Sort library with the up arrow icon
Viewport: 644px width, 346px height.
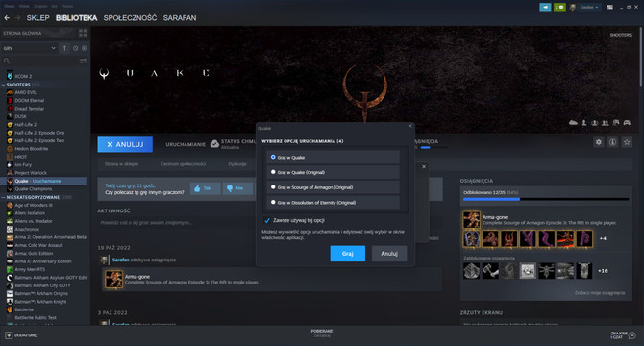64,48
